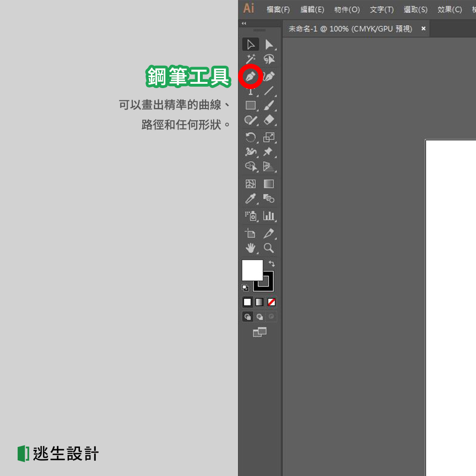
Task: Select the Gradient tool
Action: coord(268,184)
